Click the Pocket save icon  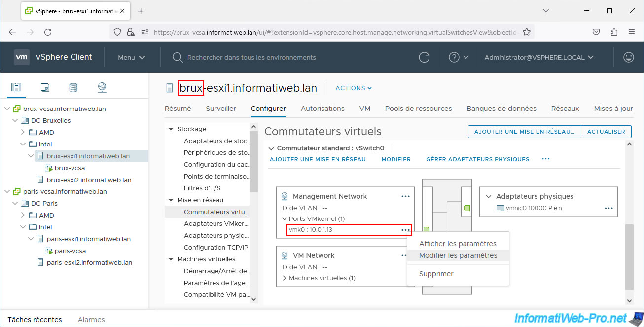point(596,32)
